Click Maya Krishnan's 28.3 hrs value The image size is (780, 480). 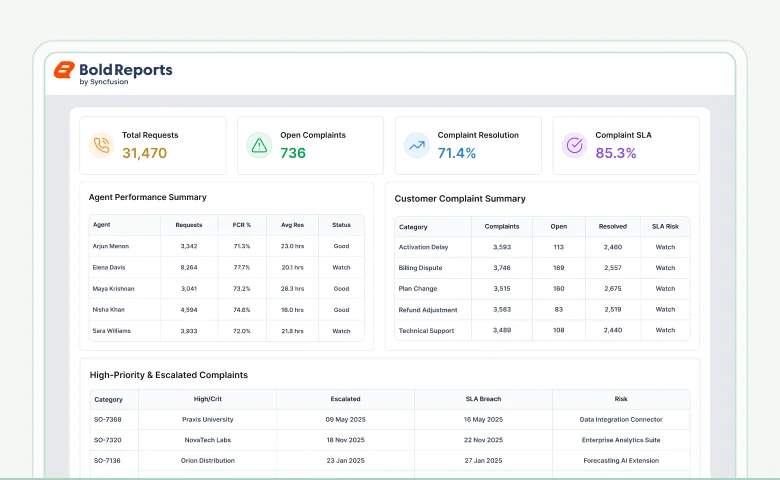pyautogui.click(x=292, y=288)
